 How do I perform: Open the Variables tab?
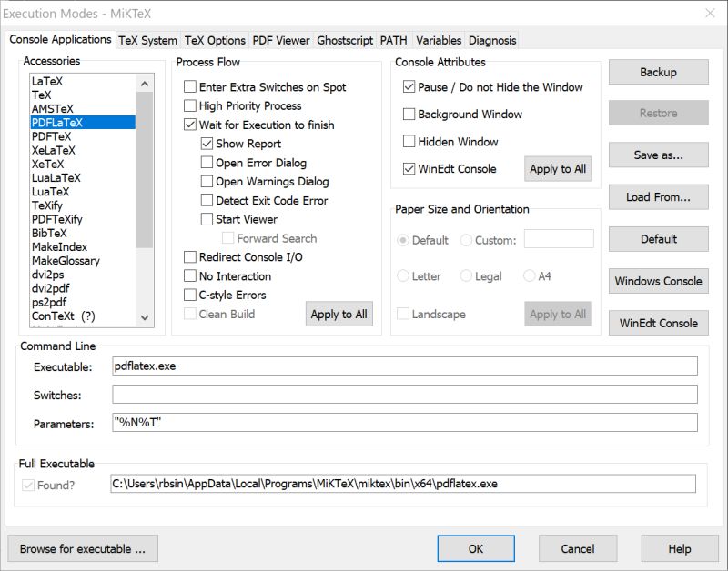(439, 40)
